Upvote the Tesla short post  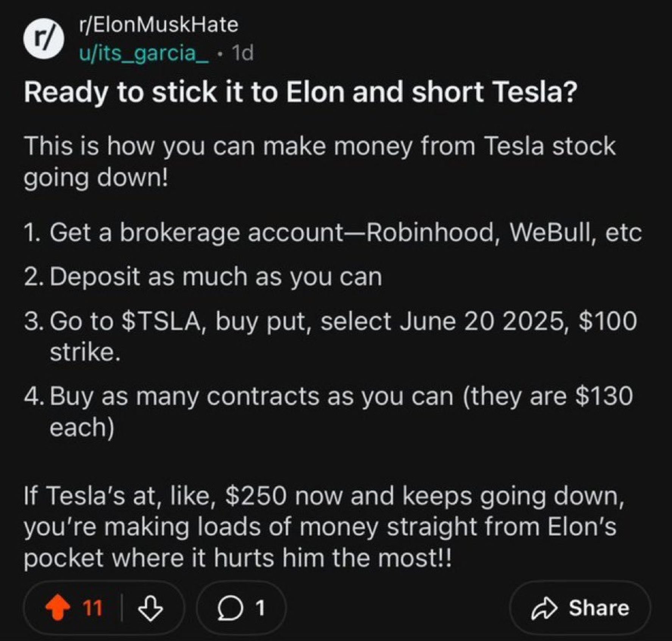[58, 607]
